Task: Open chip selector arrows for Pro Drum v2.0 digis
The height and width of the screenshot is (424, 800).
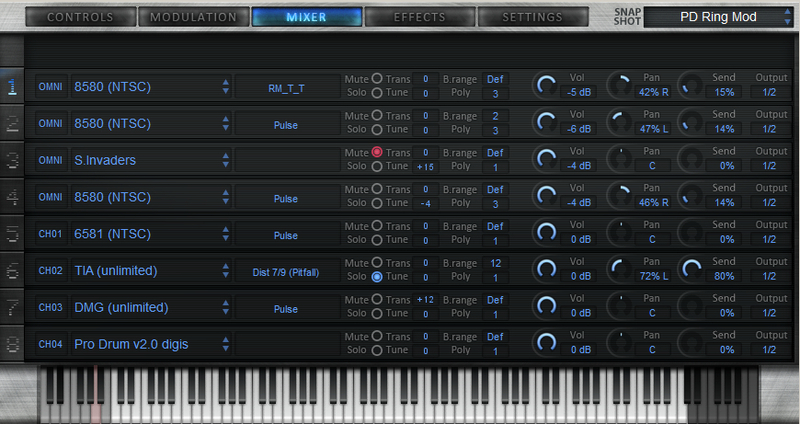Action: point(226,344)
